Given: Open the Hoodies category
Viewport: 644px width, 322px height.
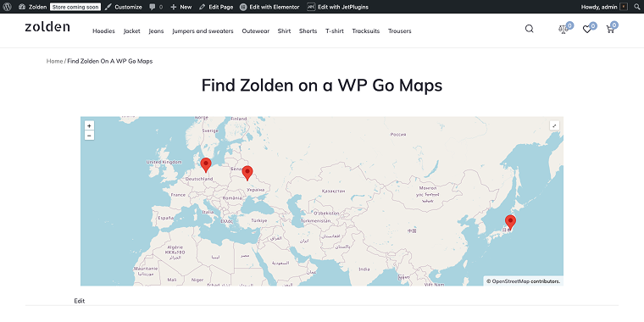Looking at the screenshot, I should (x=103, y=31).
